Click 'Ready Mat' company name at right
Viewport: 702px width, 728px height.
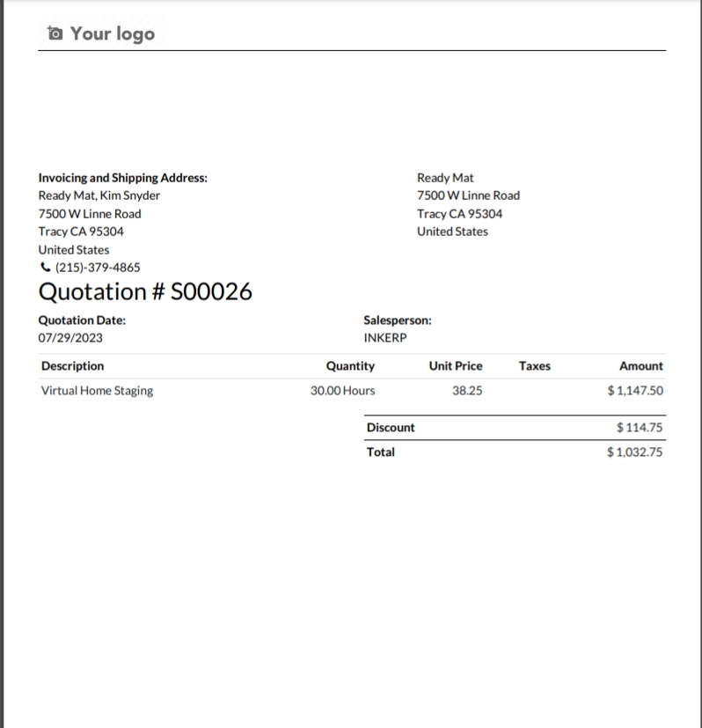click(445, 178)
